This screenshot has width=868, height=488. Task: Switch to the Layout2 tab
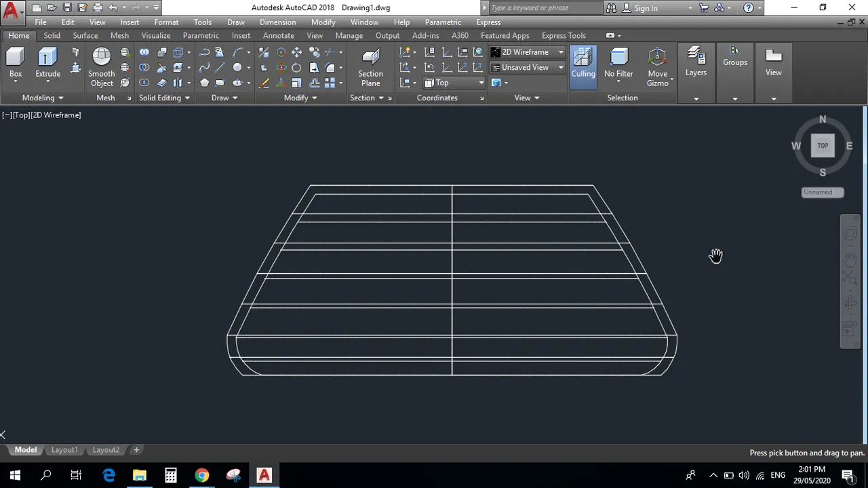[106, 450]
